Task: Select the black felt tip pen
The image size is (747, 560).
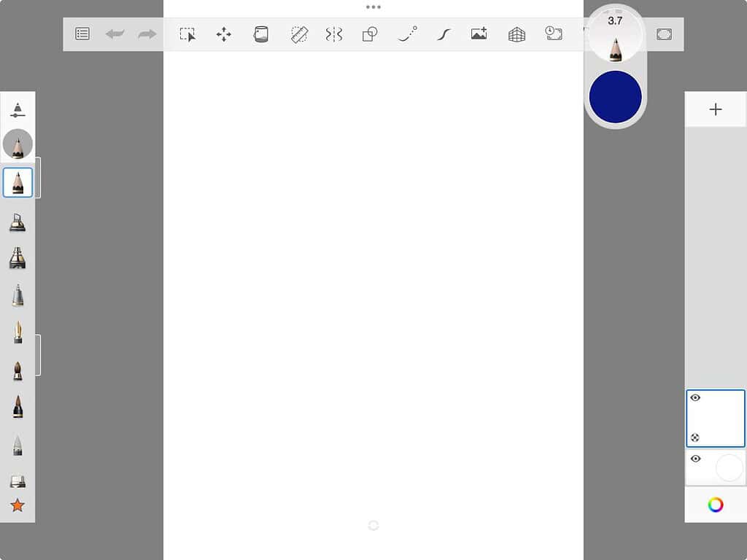Action: [18, 407]
